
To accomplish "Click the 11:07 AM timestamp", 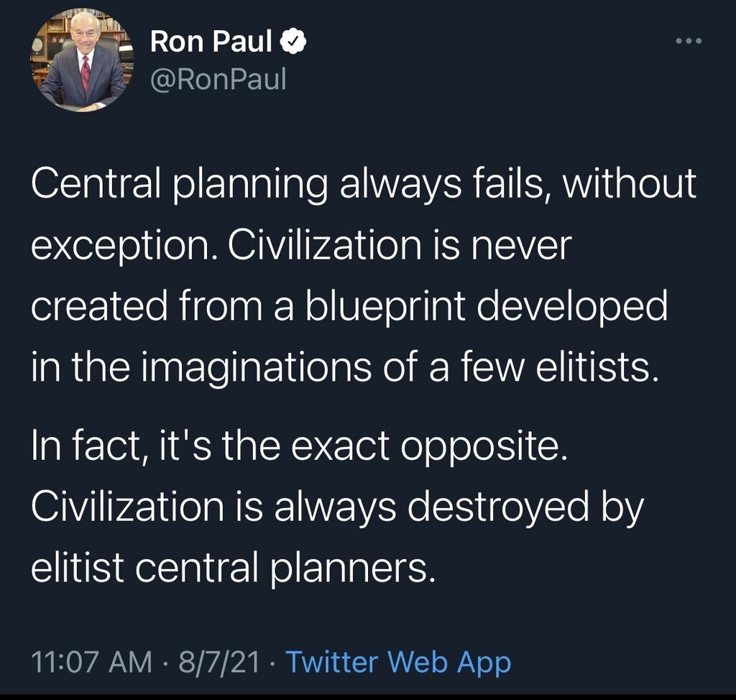I will 91,662.
